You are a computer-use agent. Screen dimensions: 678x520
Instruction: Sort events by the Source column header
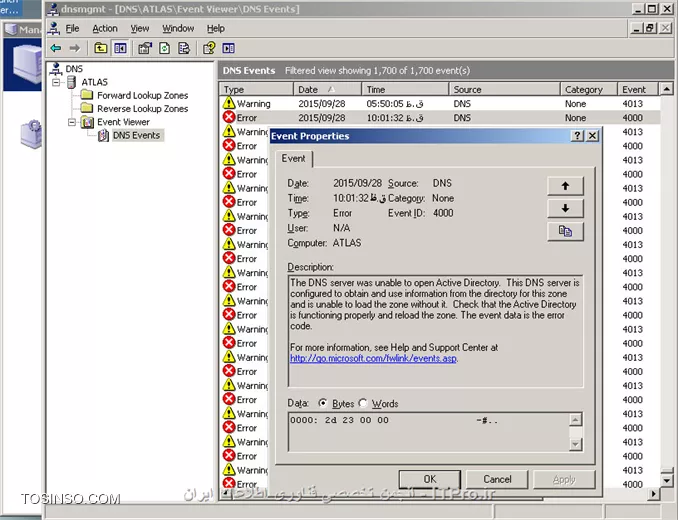coord(505,89)
